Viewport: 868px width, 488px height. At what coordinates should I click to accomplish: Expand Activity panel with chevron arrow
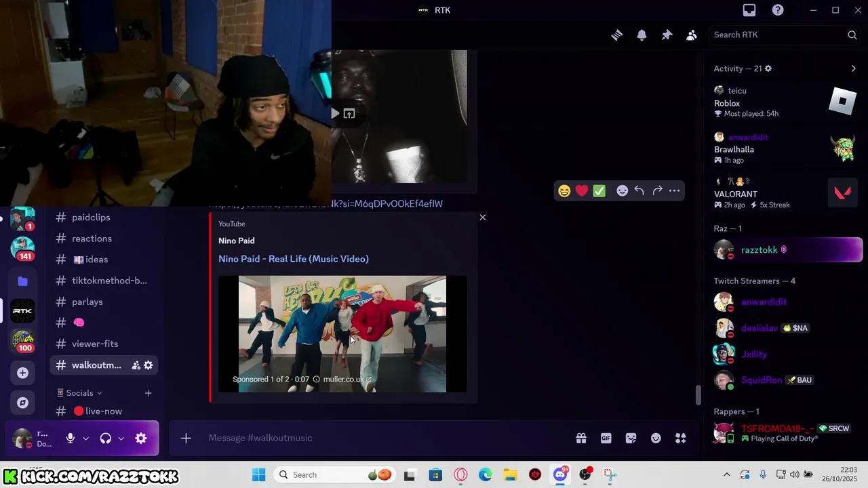point(853,68)
